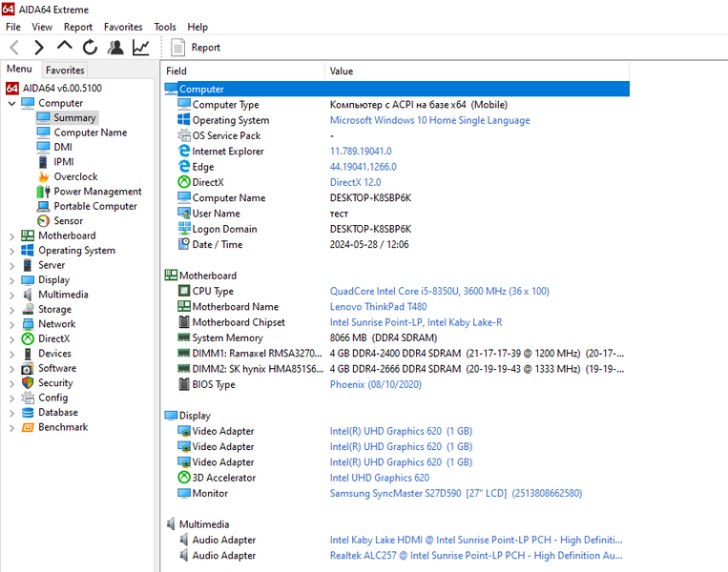Open the Help menu
The image size is (728, 572).
click(x=198, y=27)
